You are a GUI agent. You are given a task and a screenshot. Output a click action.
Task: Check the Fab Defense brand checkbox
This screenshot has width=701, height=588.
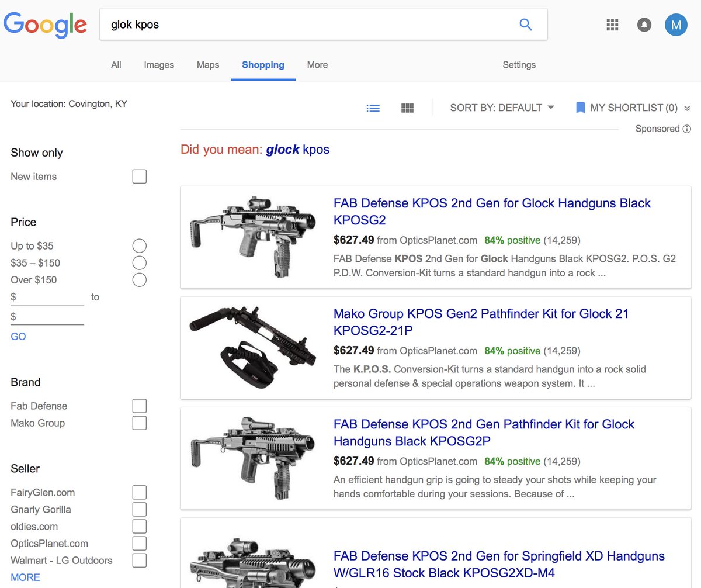[x=139, y=406]
